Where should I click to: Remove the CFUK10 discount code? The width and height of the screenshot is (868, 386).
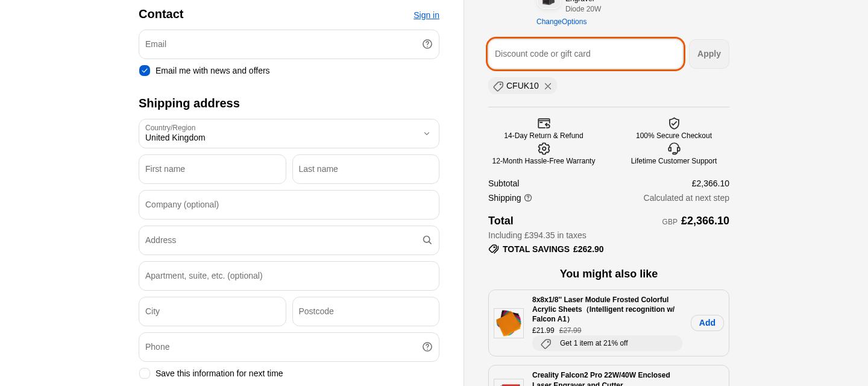548,86
